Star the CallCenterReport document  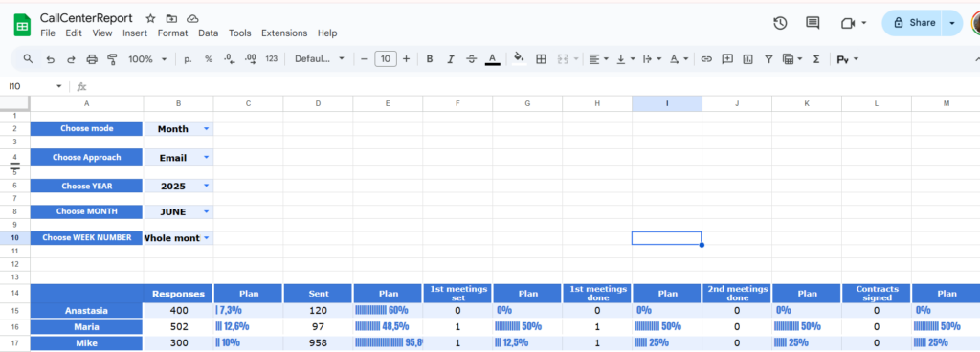150,19
